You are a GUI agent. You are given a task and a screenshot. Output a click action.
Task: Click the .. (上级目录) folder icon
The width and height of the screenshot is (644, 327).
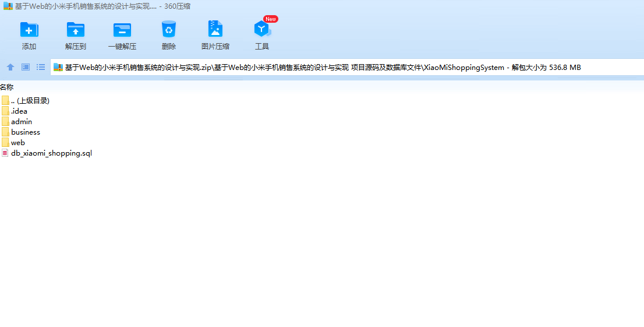5,100
